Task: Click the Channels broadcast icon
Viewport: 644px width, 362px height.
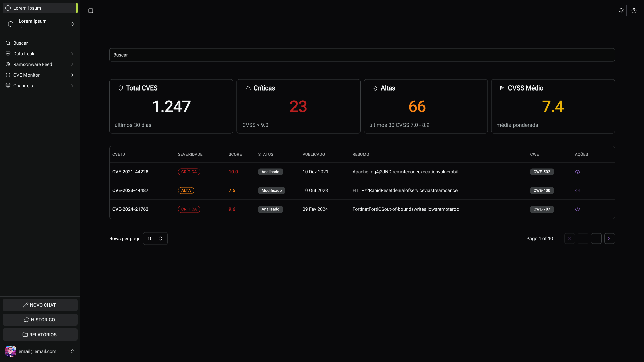Action: [8, 86]
